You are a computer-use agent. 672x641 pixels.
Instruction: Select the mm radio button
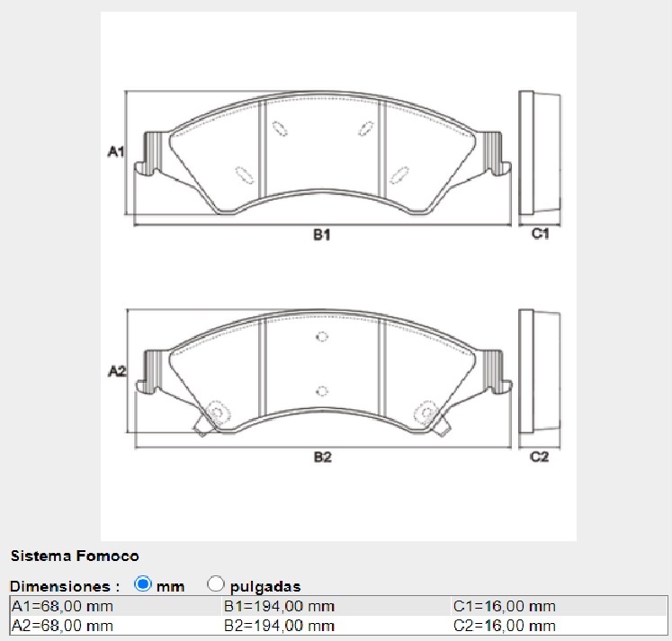tap(142, 584)
